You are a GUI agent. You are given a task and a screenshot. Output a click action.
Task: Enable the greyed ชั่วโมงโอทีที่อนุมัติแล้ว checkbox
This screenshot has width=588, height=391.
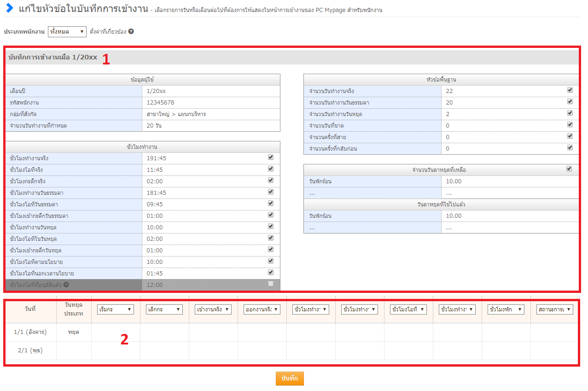click(271, 284)
